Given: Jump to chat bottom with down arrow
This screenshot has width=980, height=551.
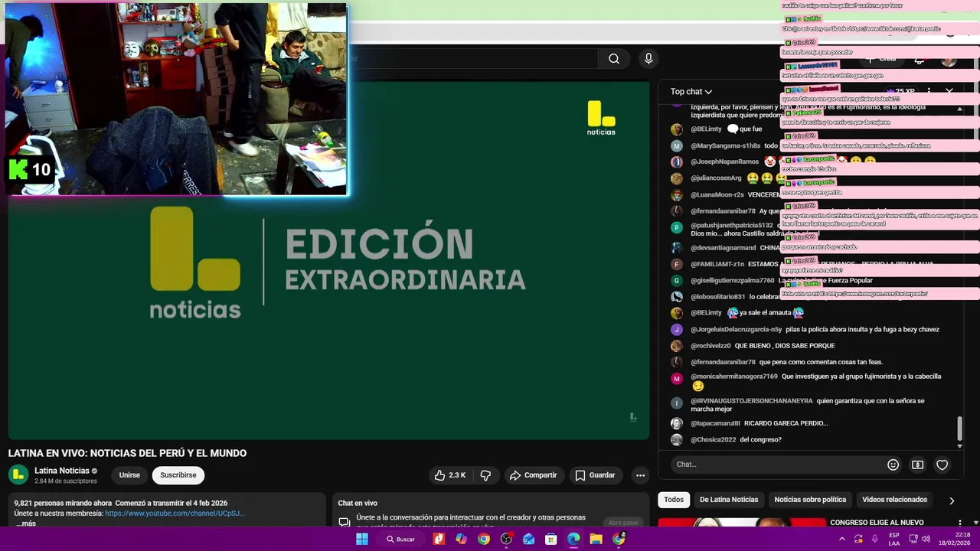Looking at the screenshot, I should pyautogui.click(x=959, y=446).
